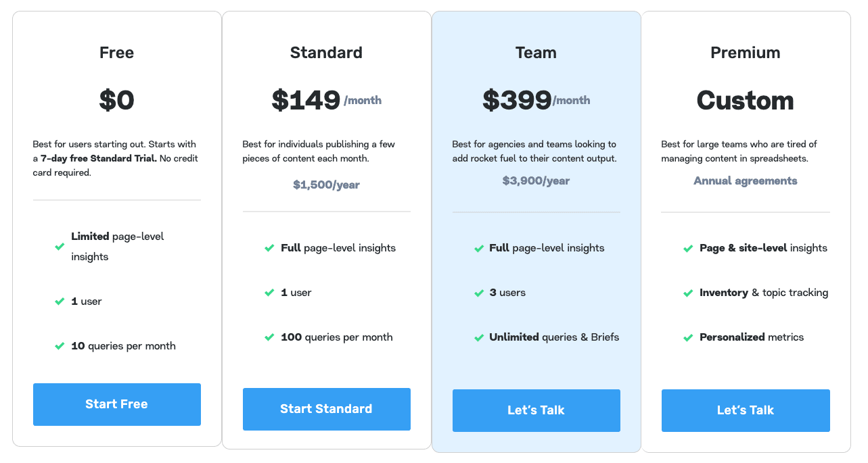Image resolution: width=868 pixels, height=463 pixels.
Task: Click Let's Talk on the Team plan
Action: tap(536, 410)
